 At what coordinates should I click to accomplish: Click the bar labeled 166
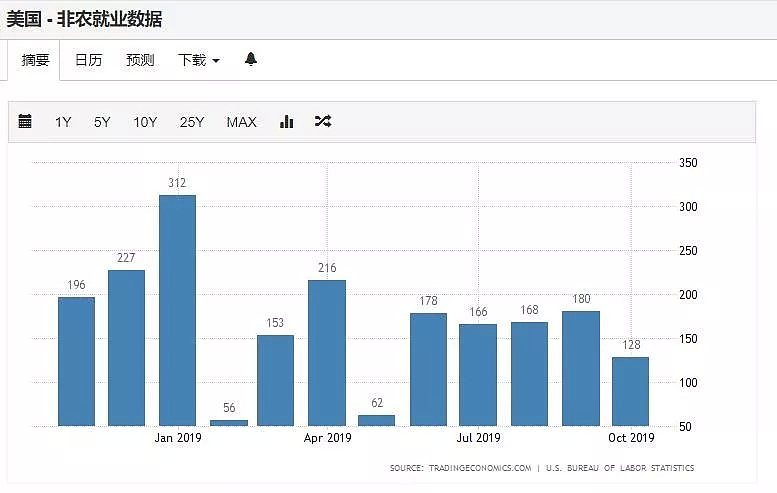478,375
